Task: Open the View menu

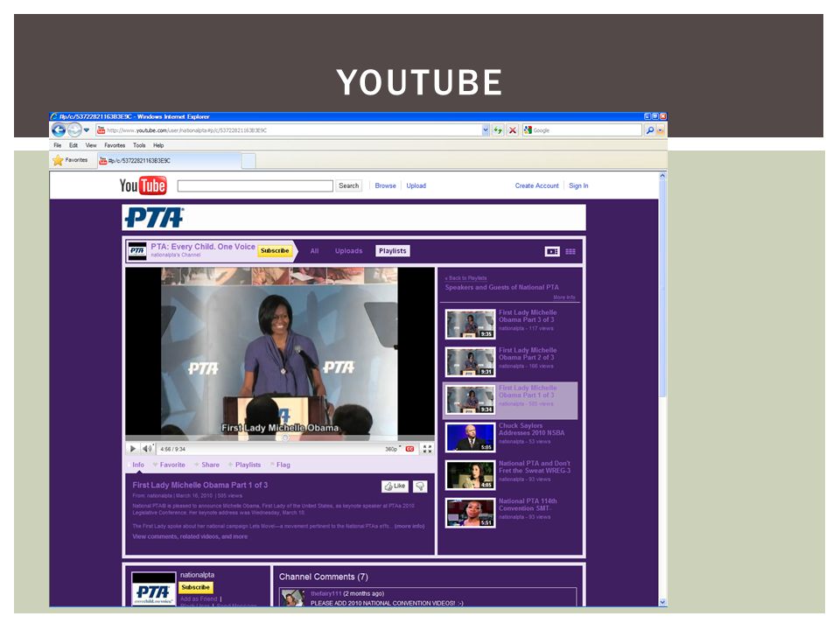Action: 91,145
